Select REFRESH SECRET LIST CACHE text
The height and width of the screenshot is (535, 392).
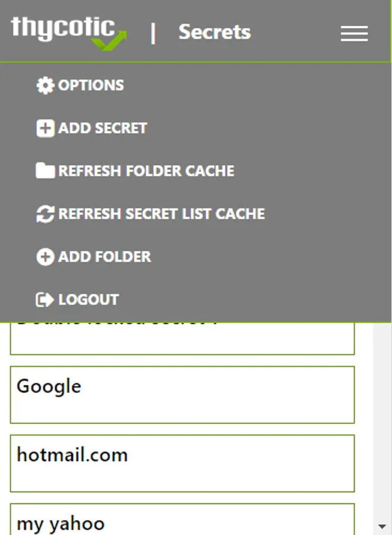click(162, 214)
